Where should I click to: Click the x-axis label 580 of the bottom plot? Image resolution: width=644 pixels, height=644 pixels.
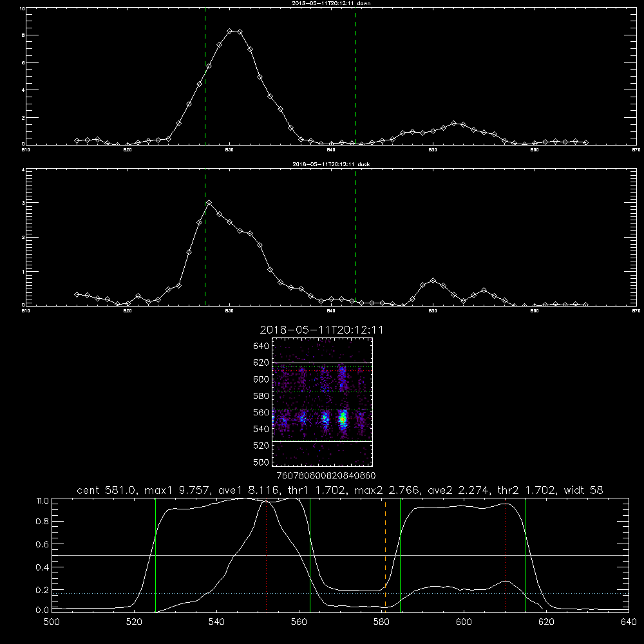tap(381, 622)
